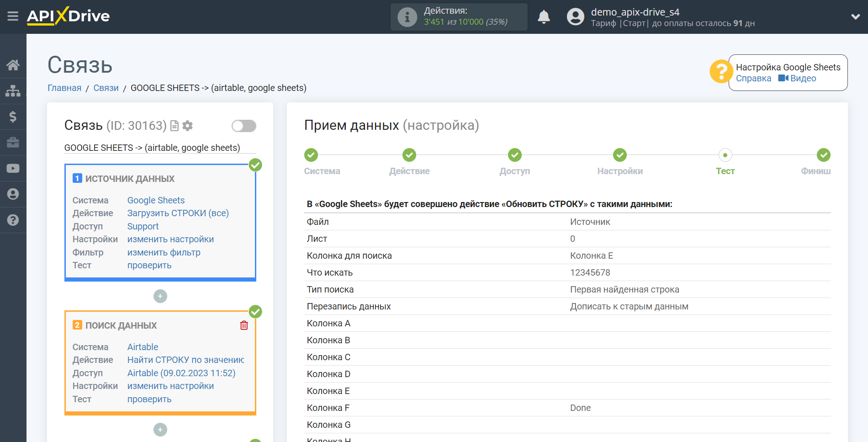Open connections sitemap icon in sidebar

[x=13, y=91]
